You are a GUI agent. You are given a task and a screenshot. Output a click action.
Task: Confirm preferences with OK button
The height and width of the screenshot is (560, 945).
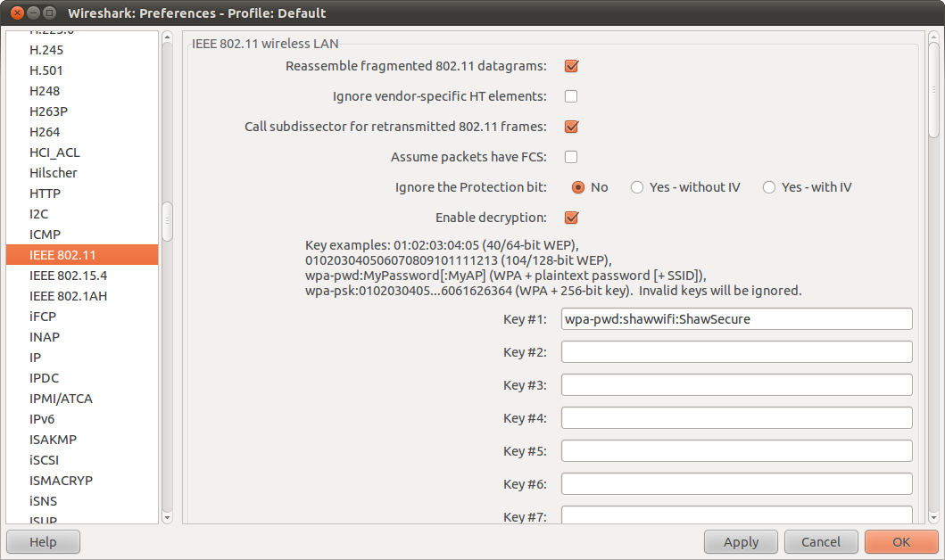click(x=901, y=542)
